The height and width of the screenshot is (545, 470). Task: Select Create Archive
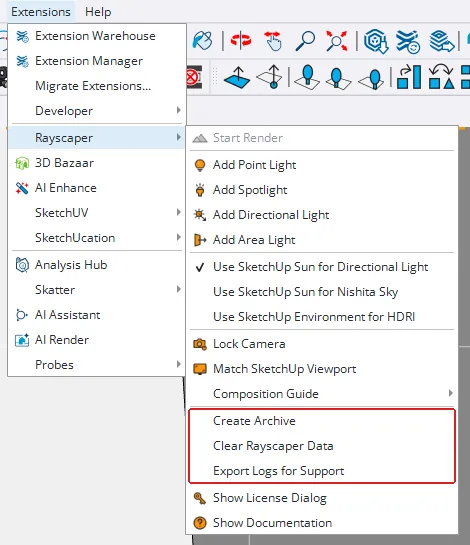[322, 421]
